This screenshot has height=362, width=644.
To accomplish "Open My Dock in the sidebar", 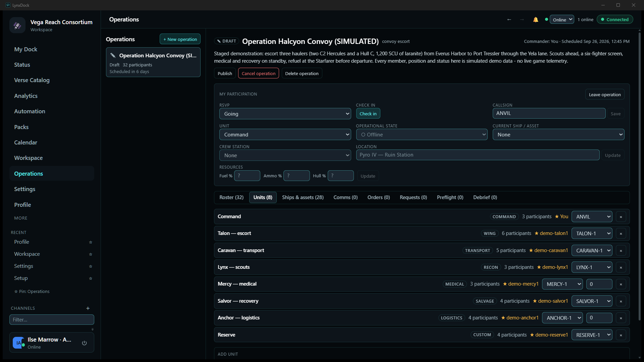I will click(x=52, y=49).
